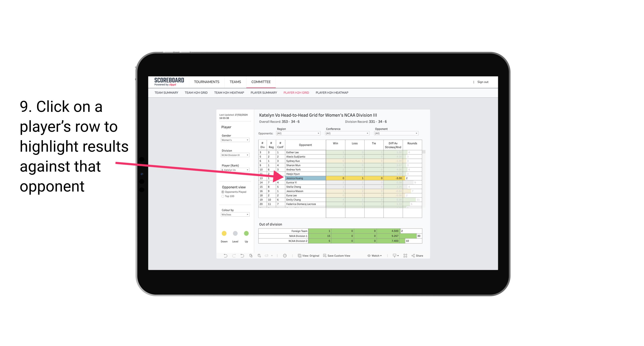This screenshot has height=346, width=644.
Task: Switch to Player Summary tab
Action: click(x=263, y=94)
